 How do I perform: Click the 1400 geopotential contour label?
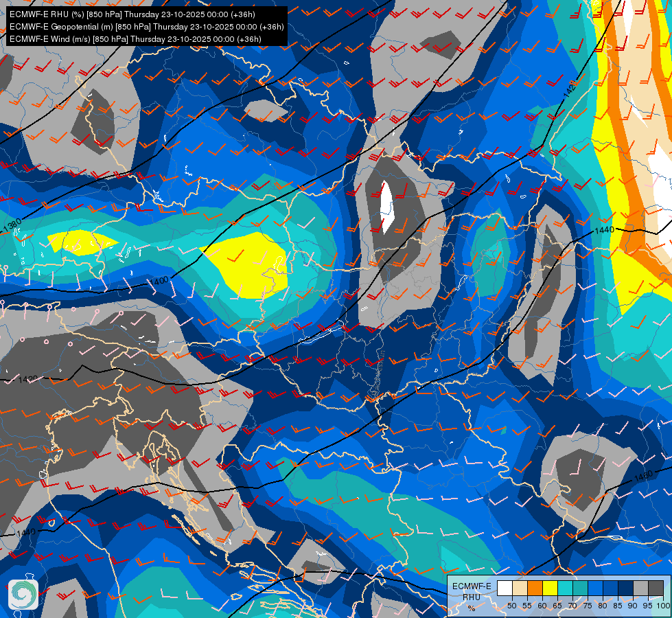159,282
